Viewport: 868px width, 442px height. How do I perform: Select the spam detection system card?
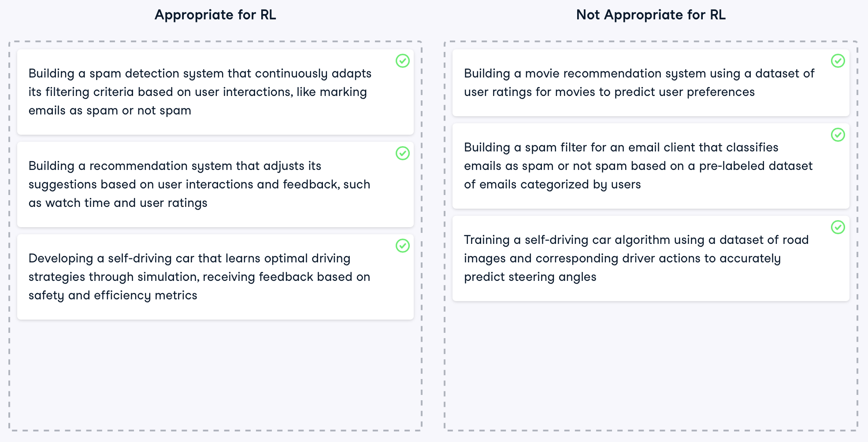click(215, 92)
